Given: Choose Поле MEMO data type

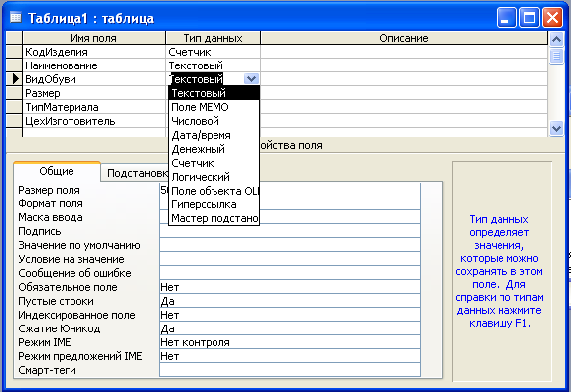Looking at the screenshot, I should 214,107.
